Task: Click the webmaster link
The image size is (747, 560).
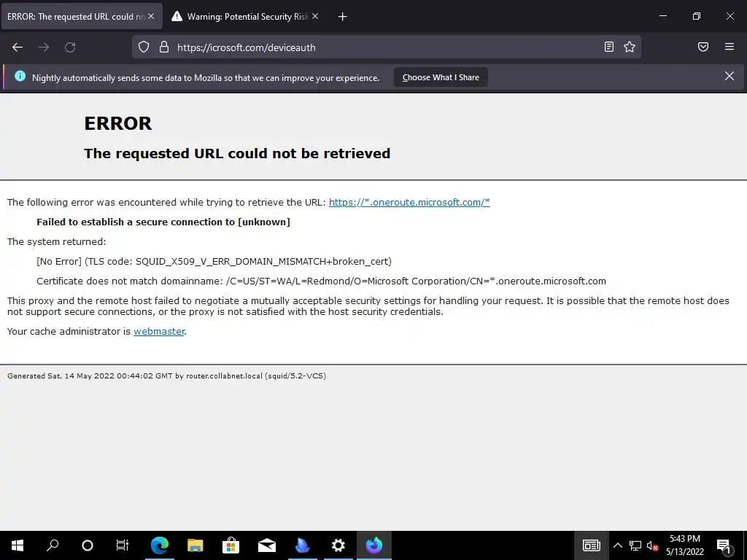Action: (159, 331)
